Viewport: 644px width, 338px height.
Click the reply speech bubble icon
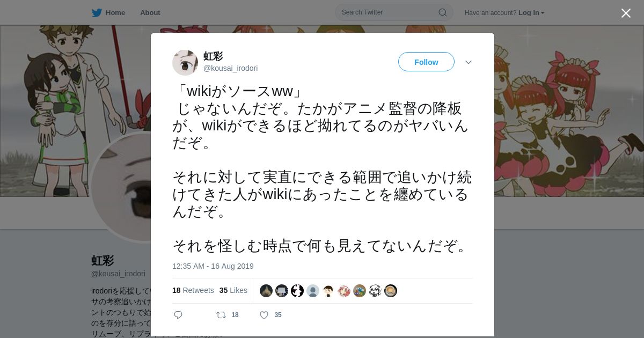click(178, 315)
